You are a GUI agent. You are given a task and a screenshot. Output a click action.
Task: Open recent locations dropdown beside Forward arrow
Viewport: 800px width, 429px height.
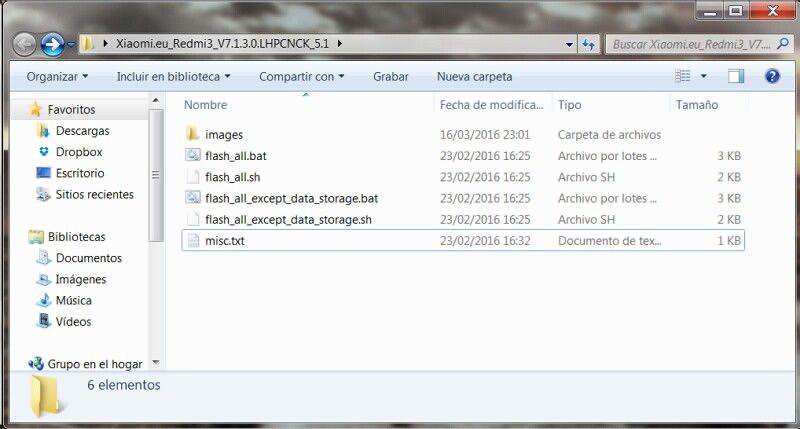pos(71,44)
